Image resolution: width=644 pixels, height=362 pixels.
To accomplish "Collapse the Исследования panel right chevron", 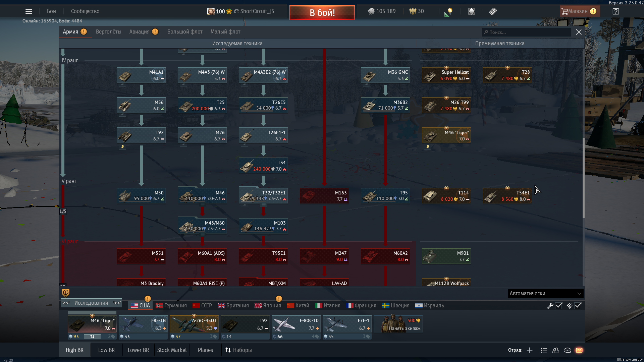I will (x=117, y=303).
